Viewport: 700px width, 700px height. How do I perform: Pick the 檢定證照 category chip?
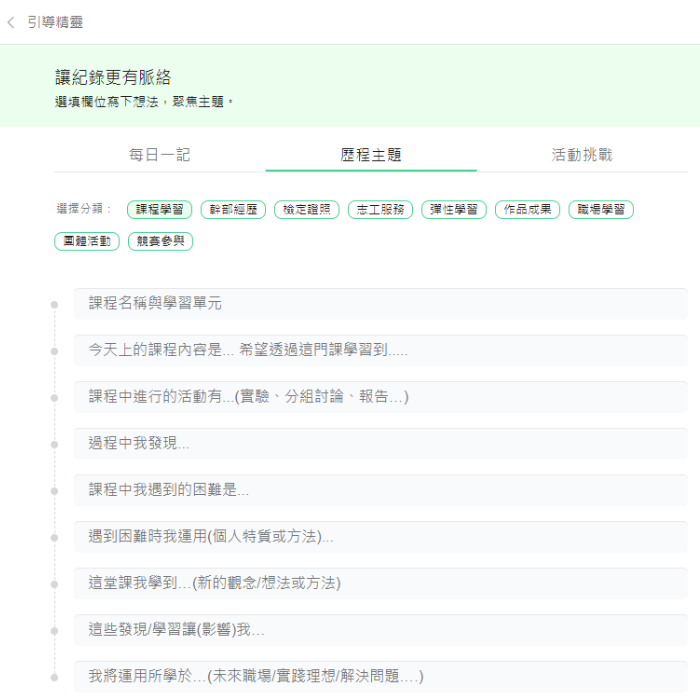pyautogui.click(x=307, y=210)
